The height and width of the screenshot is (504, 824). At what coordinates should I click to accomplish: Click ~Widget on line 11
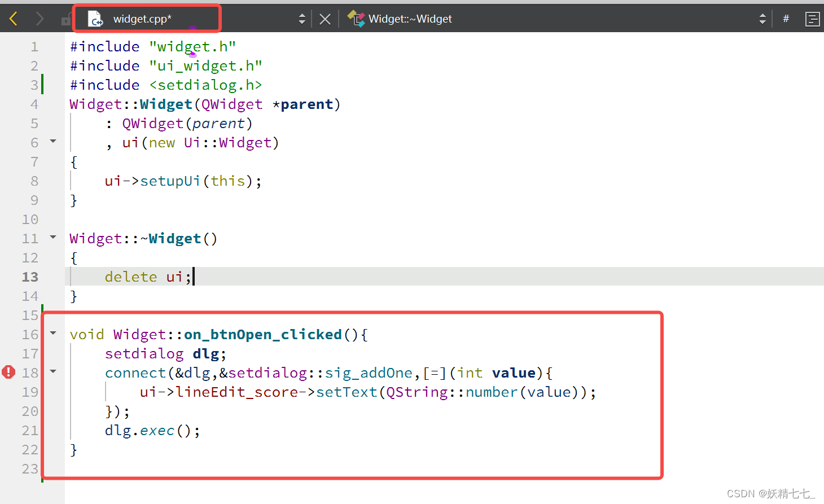pos(170,239)
